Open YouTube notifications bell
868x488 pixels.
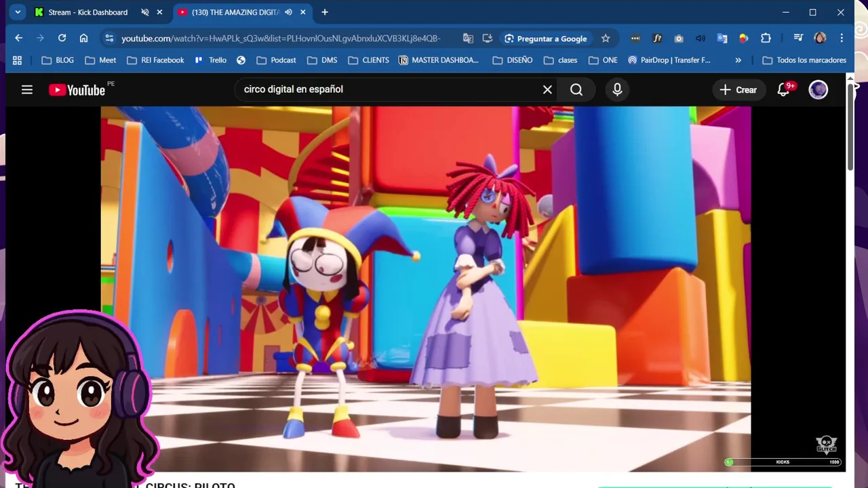tap(783, 89)
